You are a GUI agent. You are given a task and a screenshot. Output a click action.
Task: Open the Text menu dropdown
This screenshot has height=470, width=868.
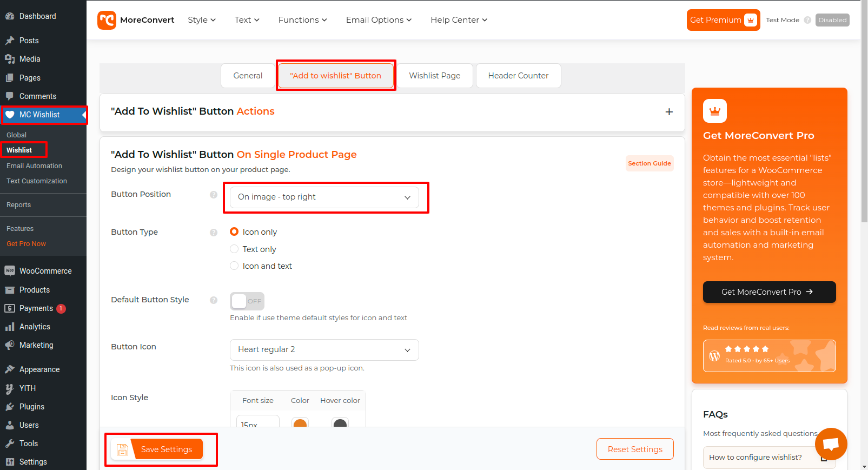247,20
